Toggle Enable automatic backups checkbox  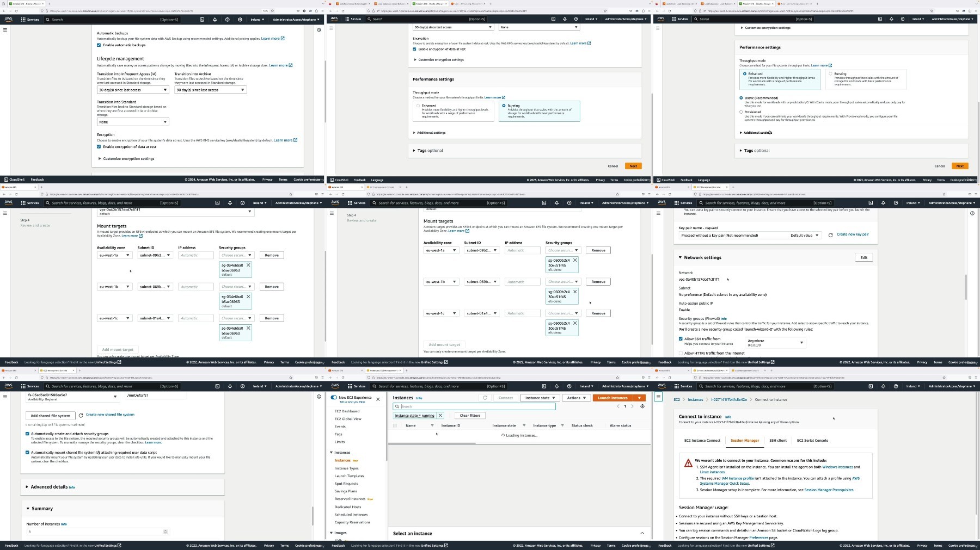coord(99,45)
